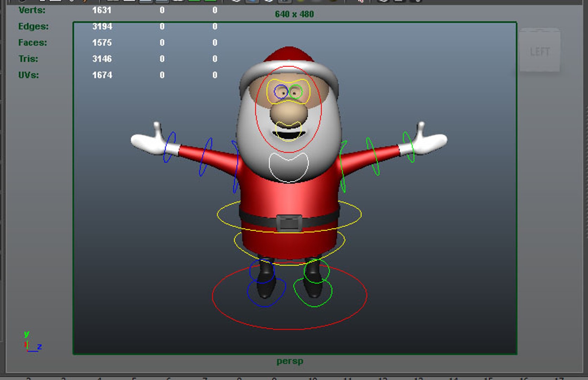
Task: Select the blue wrist control ring
Action: (x=169, y=147)
